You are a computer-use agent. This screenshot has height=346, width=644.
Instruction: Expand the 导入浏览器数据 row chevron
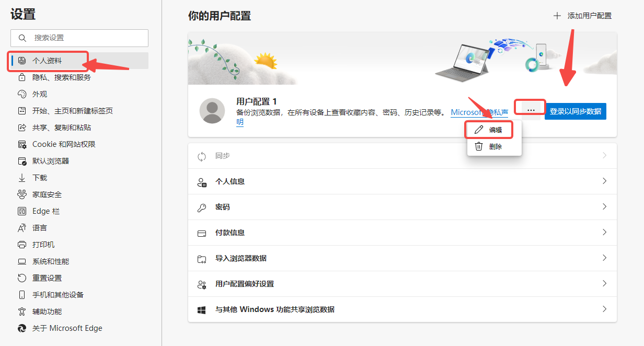tap(604, 258)
